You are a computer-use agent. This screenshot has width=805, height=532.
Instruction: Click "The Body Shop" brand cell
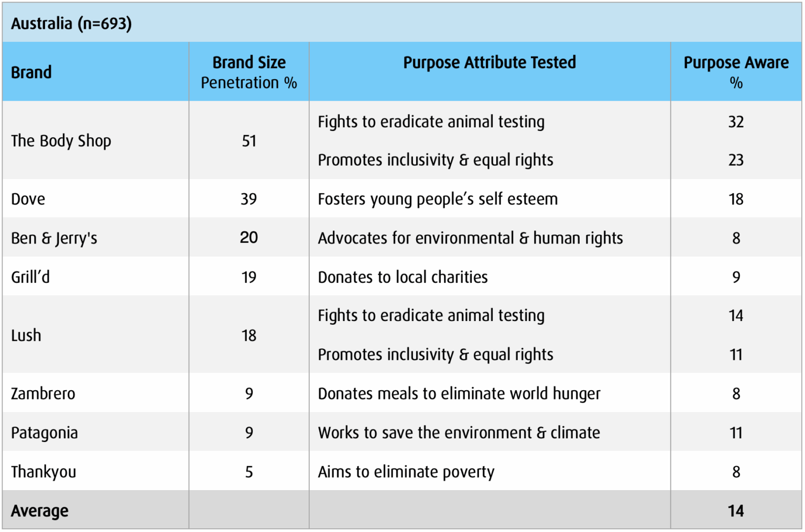coord(61,141)
